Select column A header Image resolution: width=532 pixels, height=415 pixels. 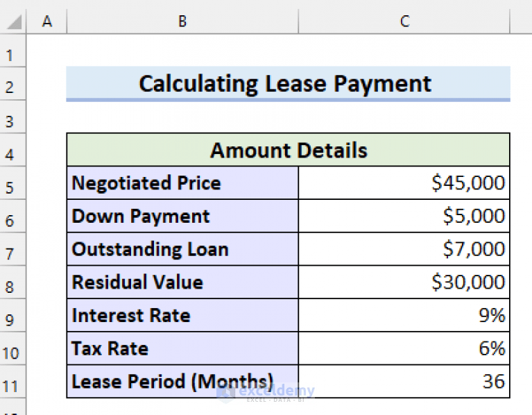tap(47, 22)
